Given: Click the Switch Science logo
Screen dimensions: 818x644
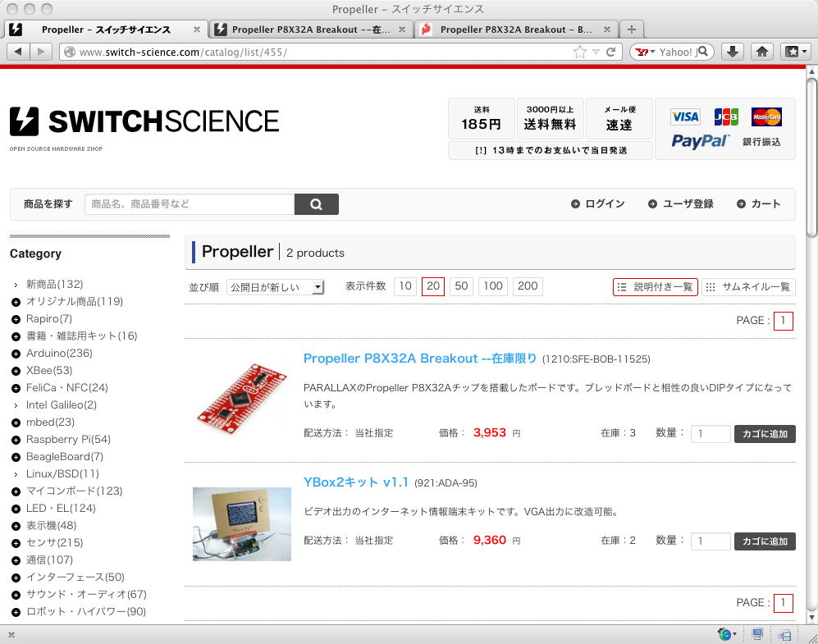Looking at the screenshot, I should (x=144, y=122).
